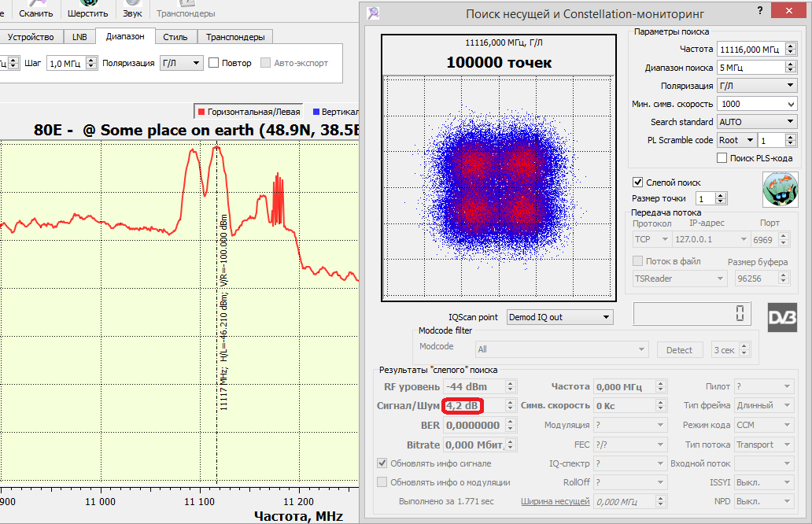Click the Шерстить toolbar button
812x524 pixels.
click(87, 9)
